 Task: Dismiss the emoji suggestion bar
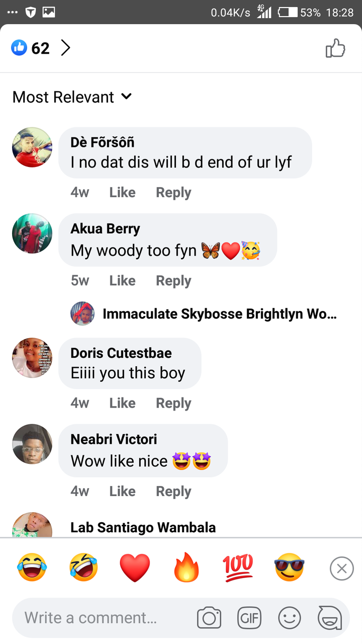(342, 569)
